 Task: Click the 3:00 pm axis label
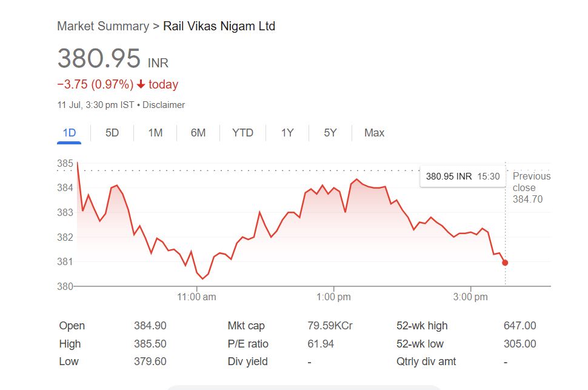click(470, 297)
